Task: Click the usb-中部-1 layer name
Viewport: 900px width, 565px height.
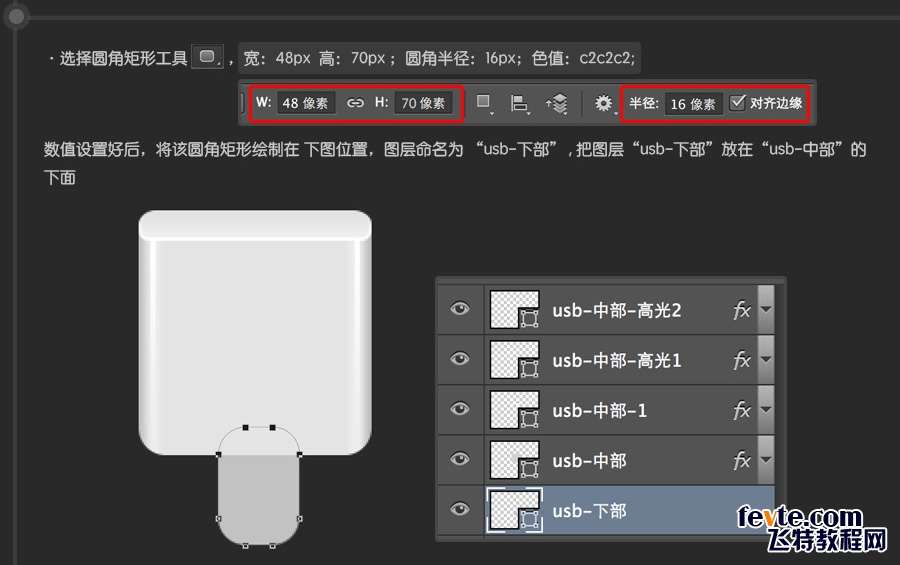Action: (600, 411)
